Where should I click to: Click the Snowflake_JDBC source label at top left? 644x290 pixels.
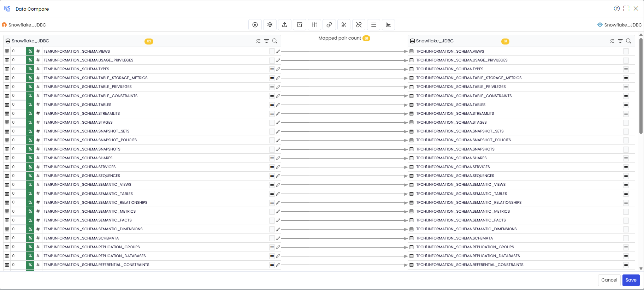(x=27, y=25)
